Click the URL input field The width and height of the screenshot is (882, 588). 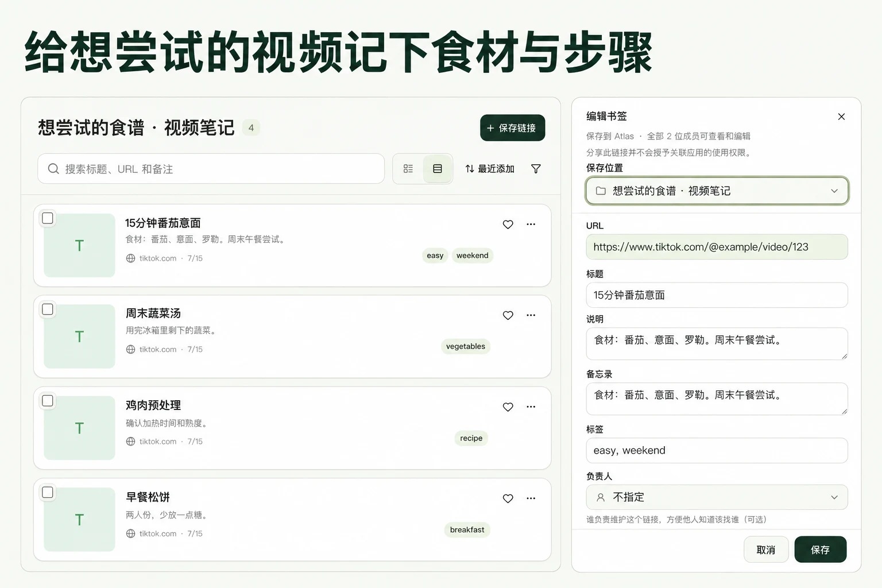(x=717, y=247)
